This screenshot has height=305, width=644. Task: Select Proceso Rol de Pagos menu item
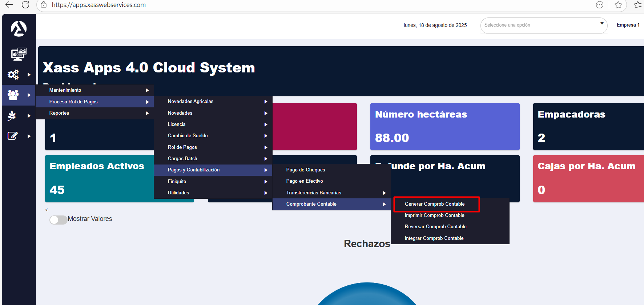[95, 102]
